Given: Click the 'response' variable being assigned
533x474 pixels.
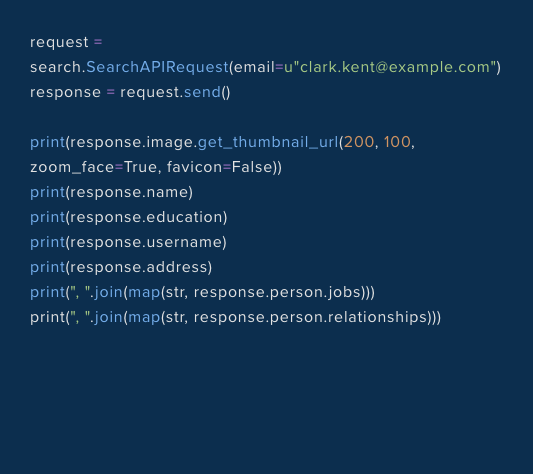Looking at the screenshot, I should pos(65,93).
